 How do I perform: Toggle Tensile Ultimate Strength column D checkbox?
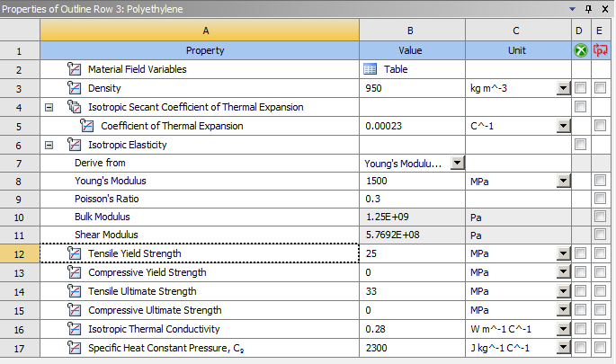tap(580, 290)
